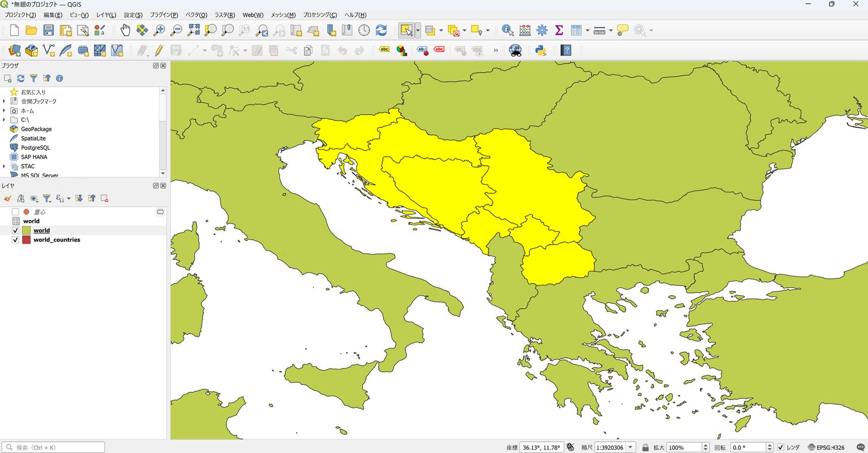Click the new Shapefile layer icon

tap(49, 50)
